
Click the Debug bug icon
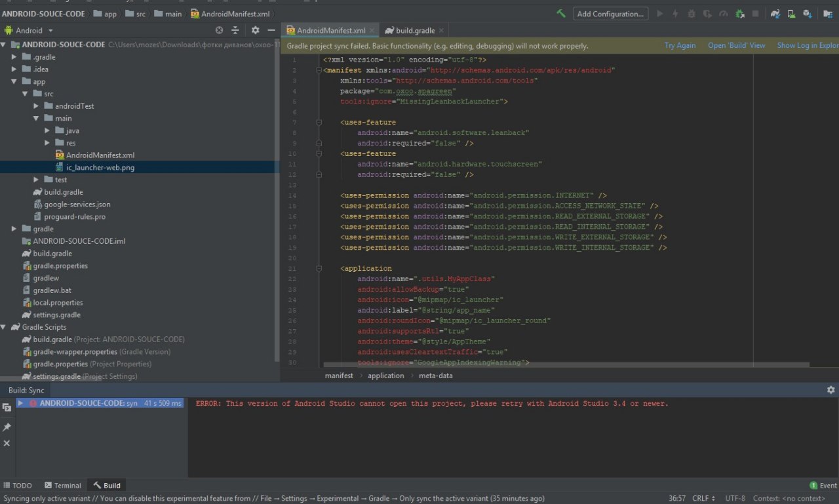point(692,13)
